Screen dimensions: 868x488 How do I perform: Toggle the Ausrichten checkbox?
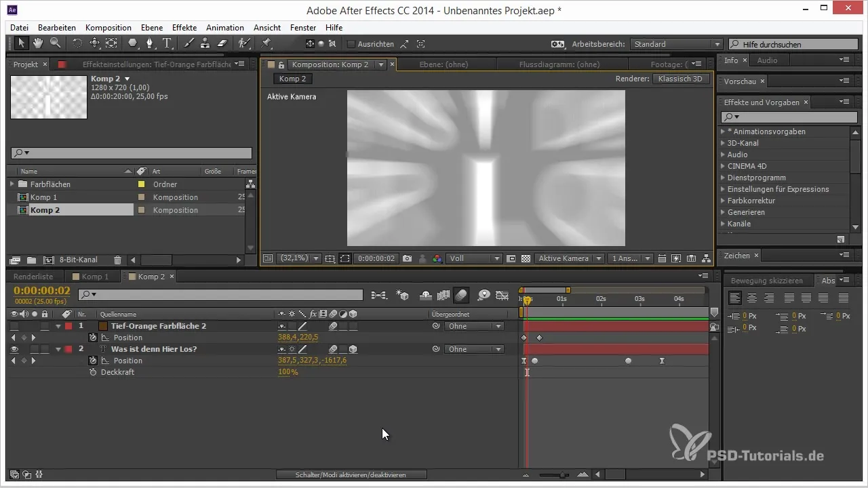(351, 44)
